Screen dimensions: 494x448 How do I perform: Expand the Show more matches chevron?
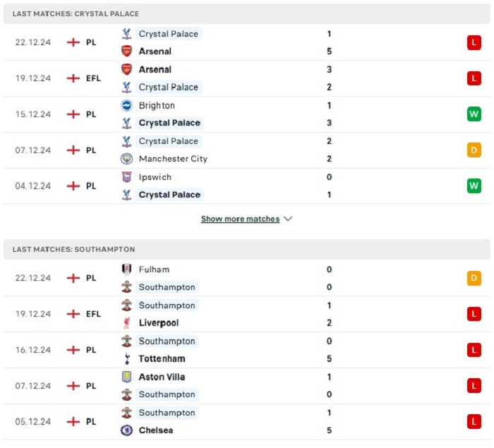point(288,219)
